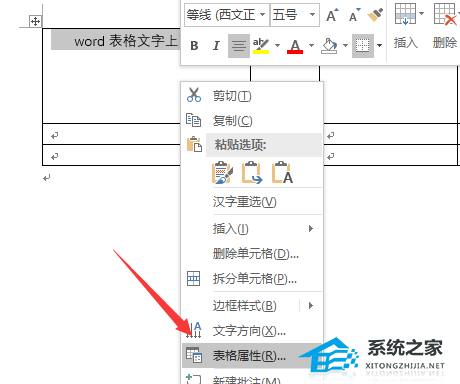
Task: Paste keeping source formatting icon
Action: (222, 172)
